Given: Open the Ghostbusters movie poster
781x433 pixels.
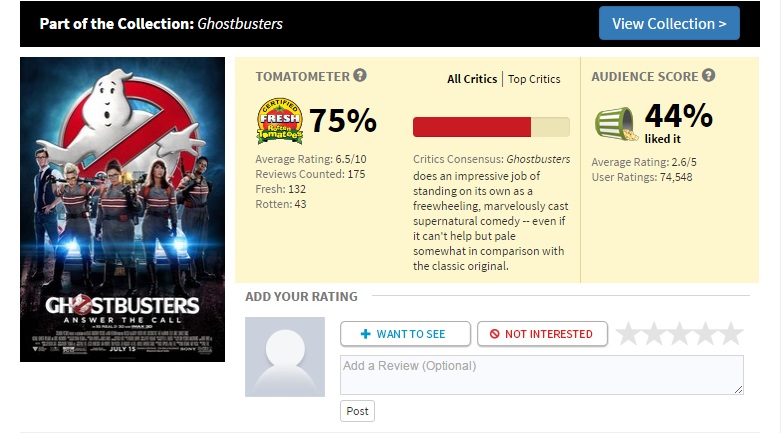Looking at the screenshot, I should (122, 209).
